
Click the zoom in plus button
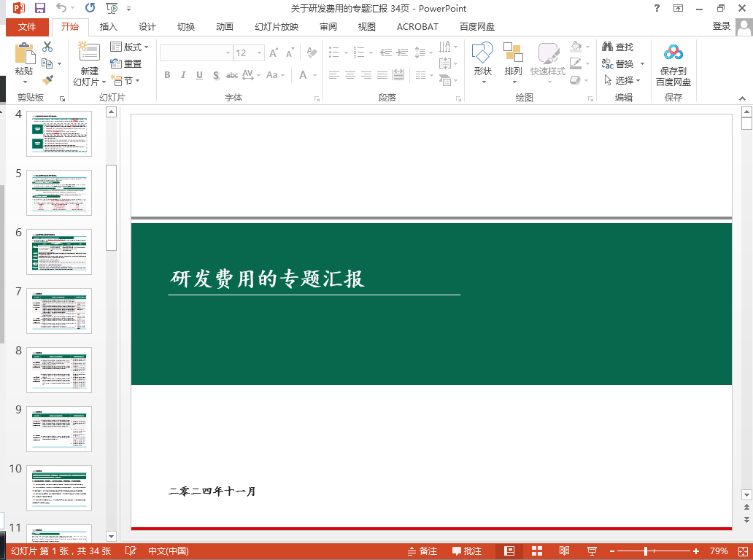pyautogui.click(x=696, y=551)
